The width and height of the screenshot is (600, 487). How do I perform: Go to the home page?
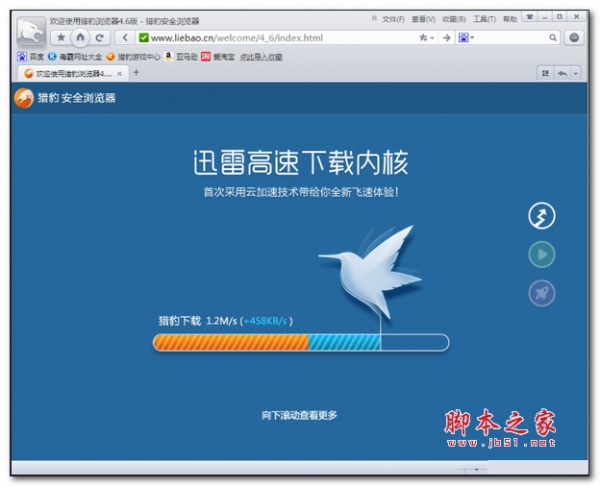click(x=80, y=37)
